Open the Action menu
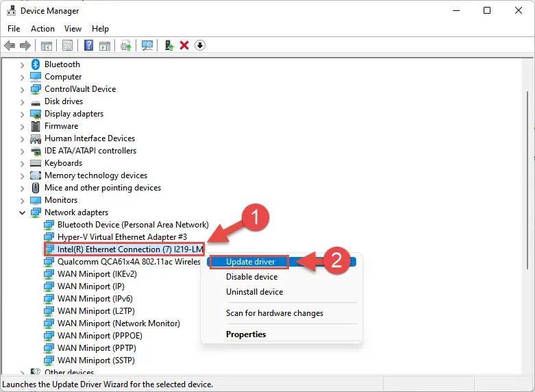This screenshot has width=535, height=392. (42, 29)
